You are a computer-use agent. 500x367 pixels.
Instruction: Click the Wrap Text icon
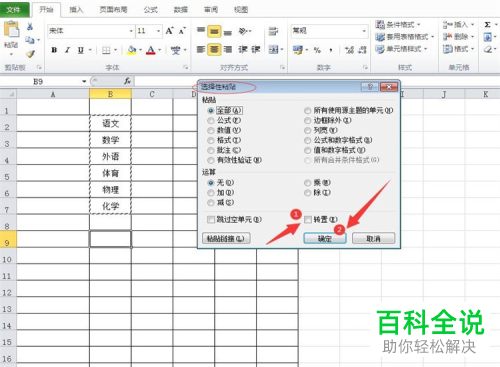click(x=273, y=31)
